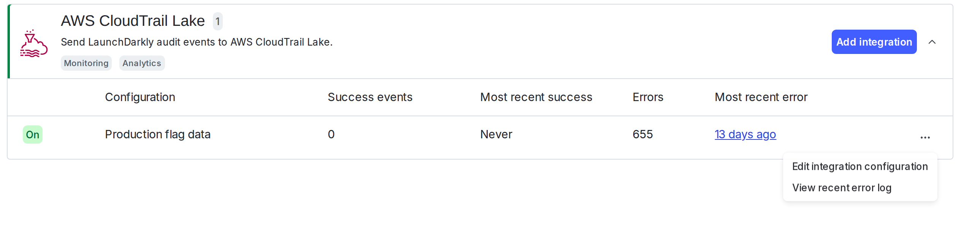Click the Errors column header
The height and width of the screenshot is (228, 980).
pos(647,97)
